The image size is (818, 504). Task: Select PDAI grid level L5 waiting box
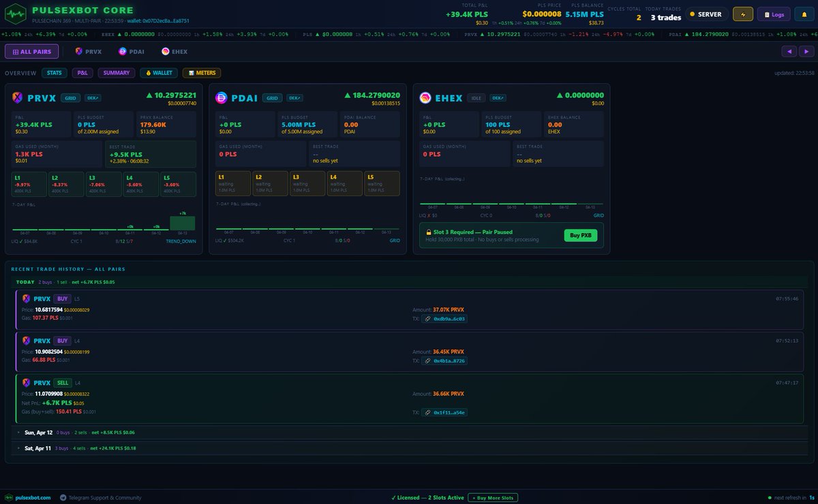(382, 183)
